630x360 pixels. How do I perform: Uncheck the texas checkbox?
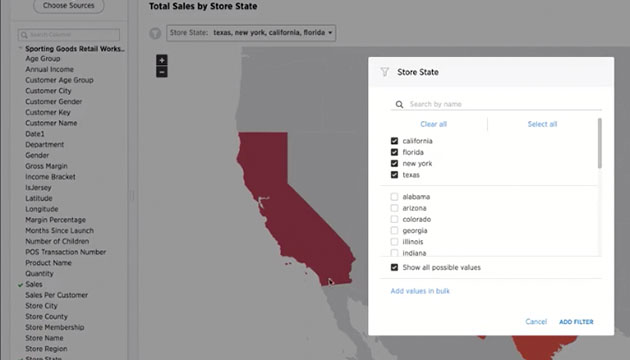[394, 175]
